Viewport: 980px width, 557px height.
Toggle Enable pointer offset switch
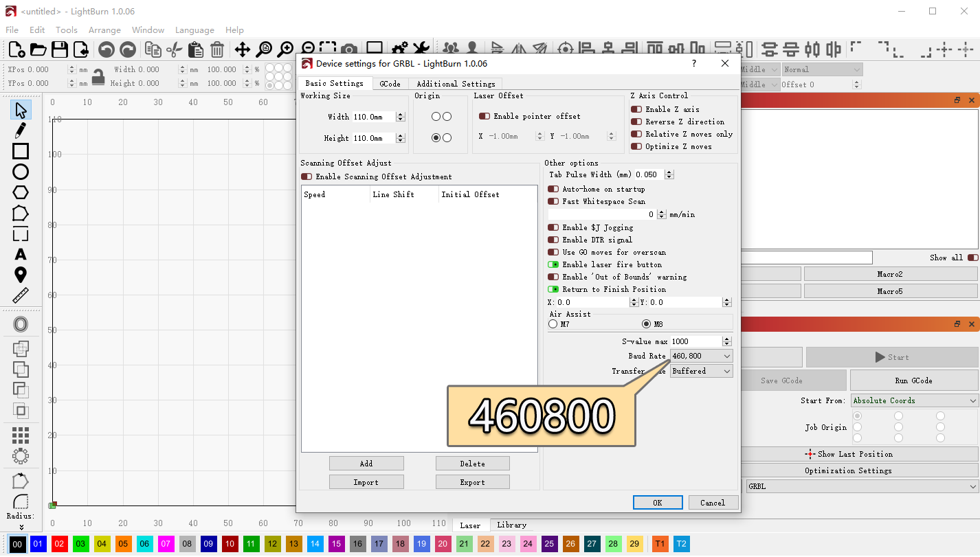pyautogui.click(x=485, y=116)
